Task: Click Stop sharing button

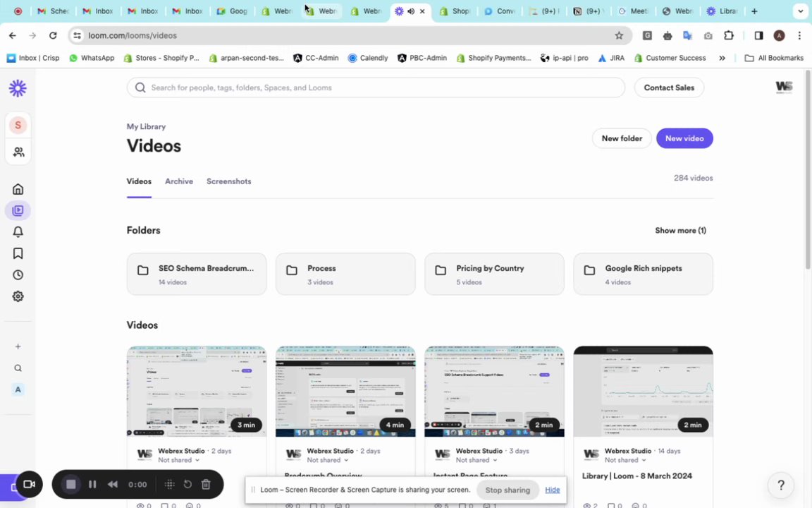Action: [x=508, y=490]
